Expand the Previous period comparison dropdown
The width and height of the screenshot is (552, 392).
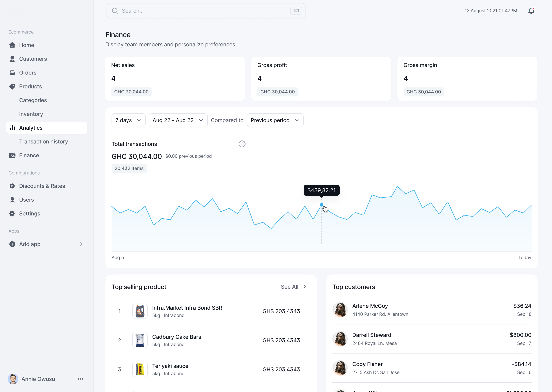tap(275, 120)
